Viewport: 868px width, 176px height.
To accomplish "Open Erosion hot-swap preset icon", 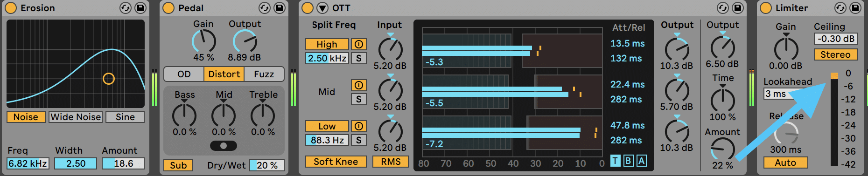I will click(x=126, y=8).
